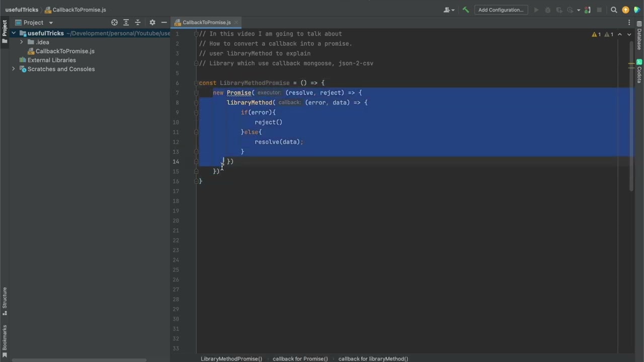
Task: Click callback for Promise() breadcrumb
Action: [300, 358]
